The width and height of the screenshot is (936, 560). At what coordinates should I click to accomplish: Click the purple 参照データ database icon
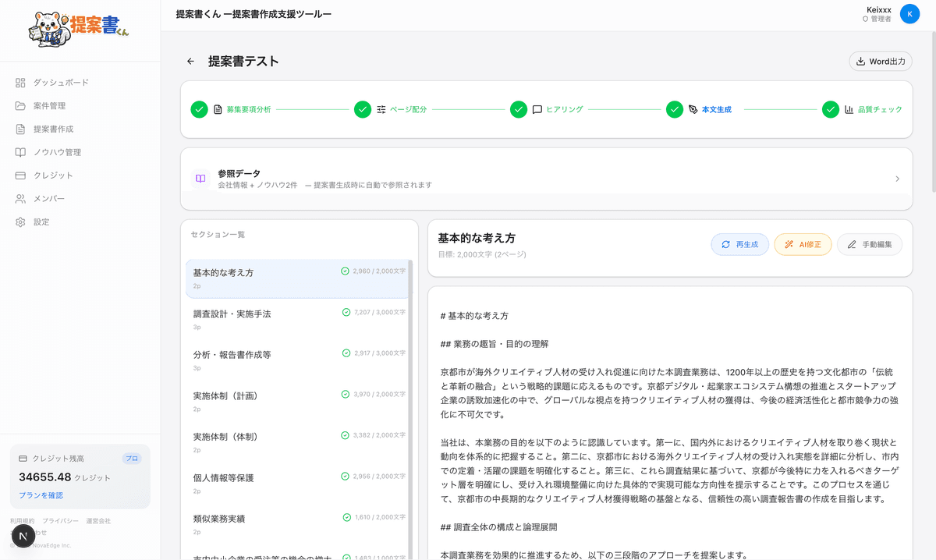(x=200, y=179)
